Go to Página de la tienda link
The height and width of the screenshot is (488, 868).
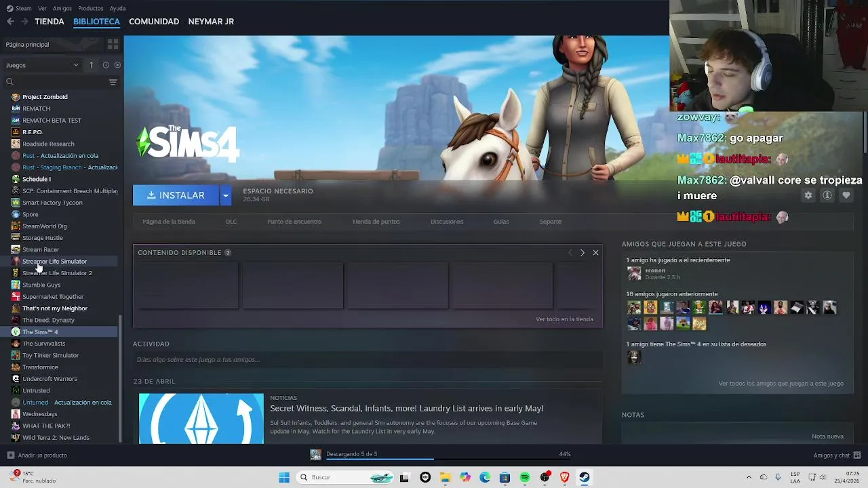click(169, 222)
